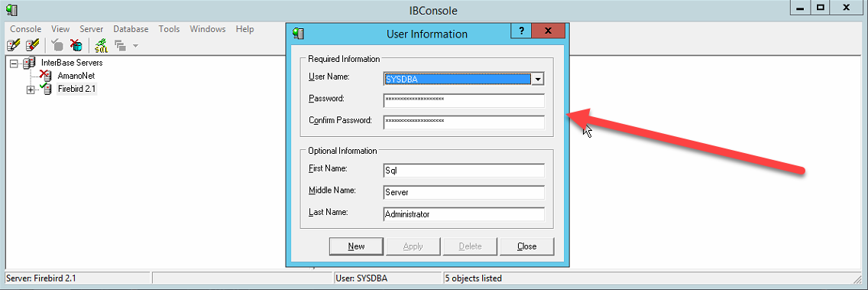This screenshot has width=868, height=290.
Task: Click the Disconnect Database icon with red X
Action: click(x=76, y=45)
